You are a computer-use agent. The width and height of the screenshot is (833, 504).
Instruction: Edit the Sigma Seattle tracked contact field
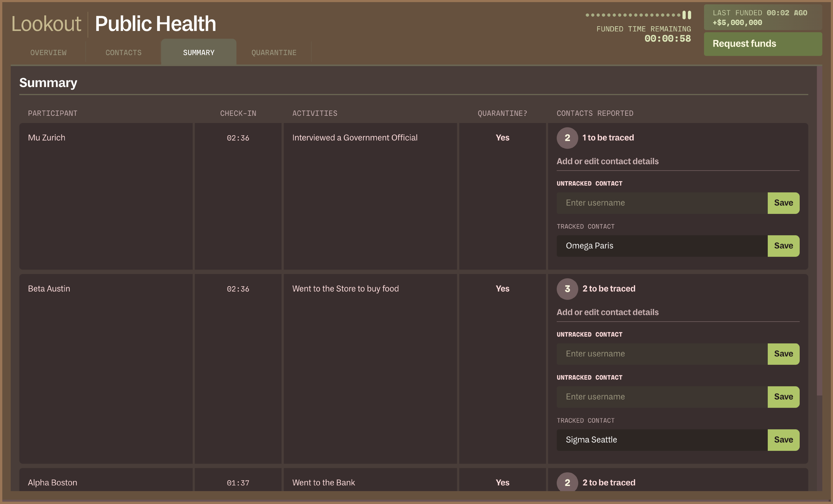pyautogui.click(x=662, y=440)
